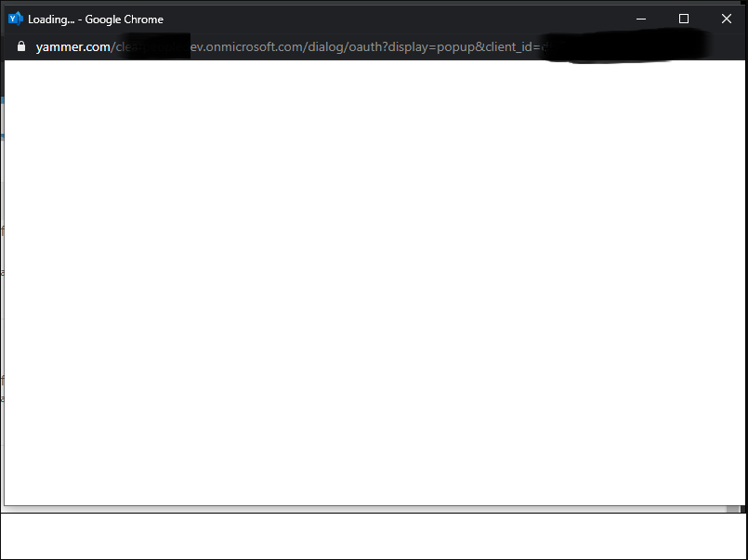Click the blank white loading page area

tap(372, 279)
